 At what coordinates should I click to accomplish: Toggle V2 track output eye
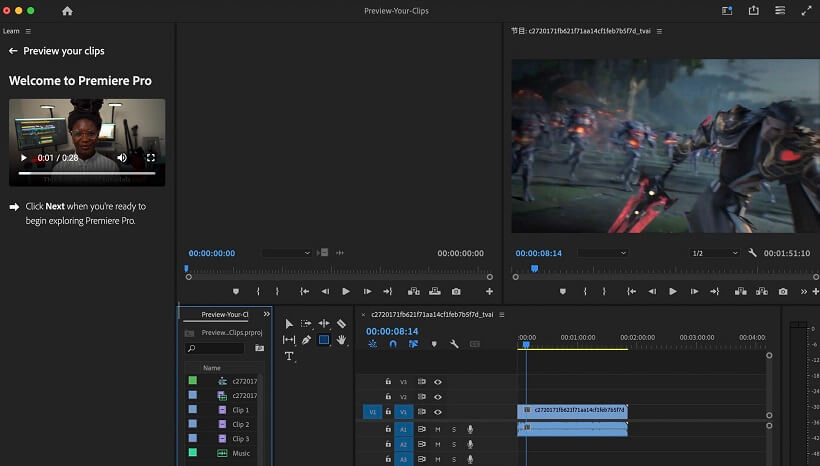(x=438, y=397)
